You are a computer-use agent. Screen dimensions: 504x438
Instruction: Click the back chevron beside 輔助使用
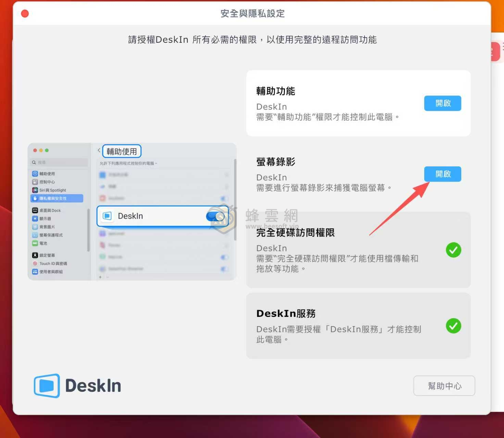click(x=99, y=150)
